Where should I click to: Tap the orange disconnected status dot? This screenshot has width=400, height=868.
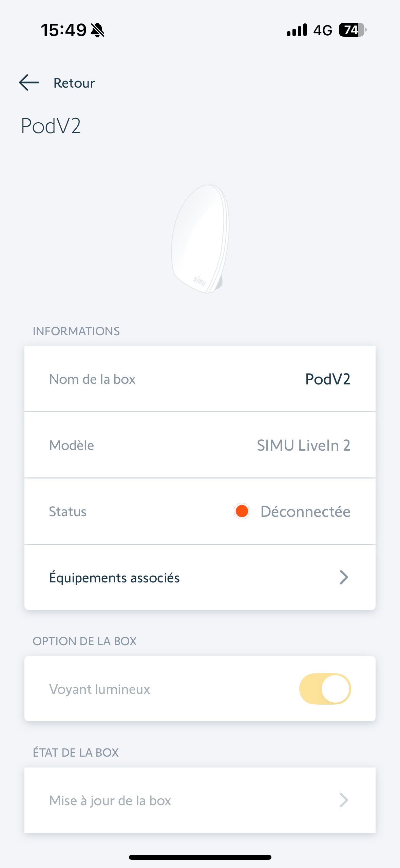242,511
